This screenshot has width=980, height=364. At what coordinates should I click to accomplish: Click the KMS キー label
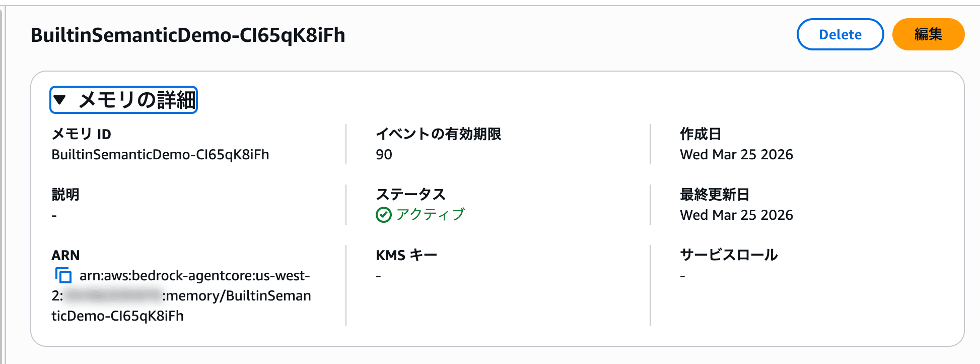point(406,255)
